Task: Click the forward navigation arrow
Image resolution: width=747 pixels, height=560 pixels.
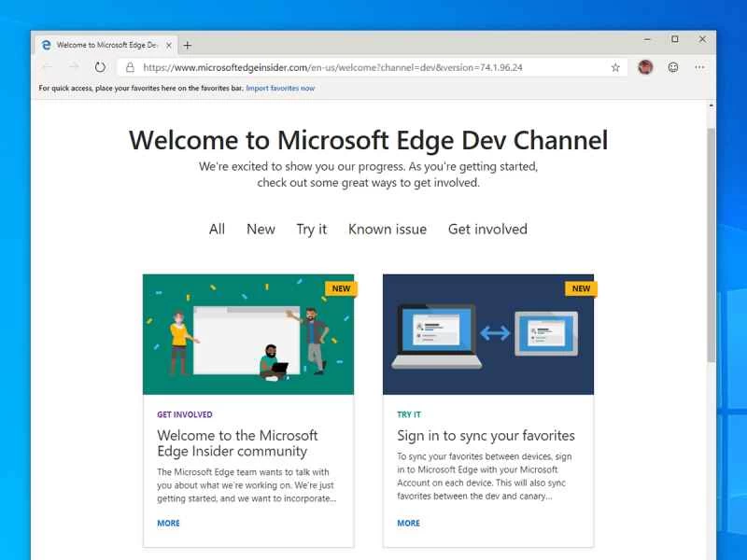Action: [x=72, y=67]
